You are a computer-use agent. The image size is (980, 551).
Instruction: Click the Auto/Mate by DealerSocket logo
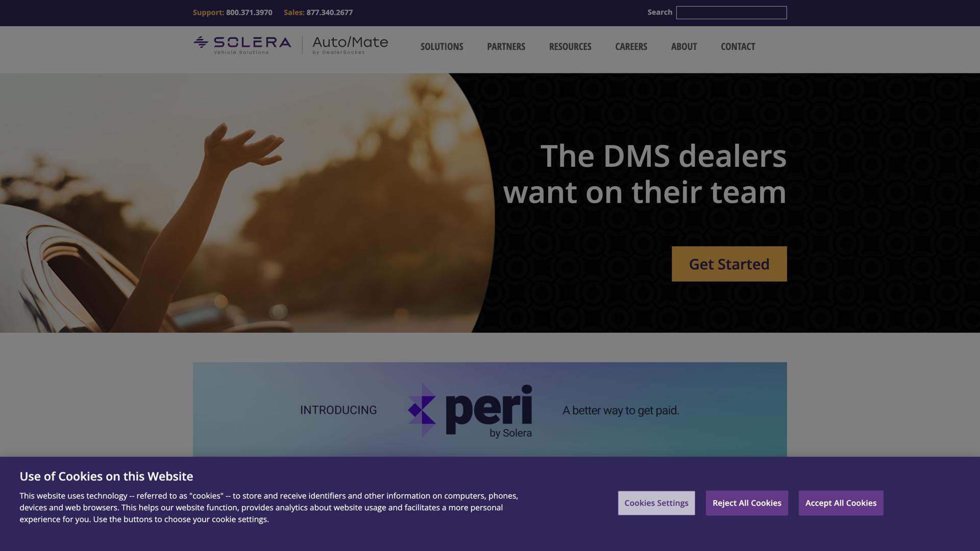click(350, 45)
